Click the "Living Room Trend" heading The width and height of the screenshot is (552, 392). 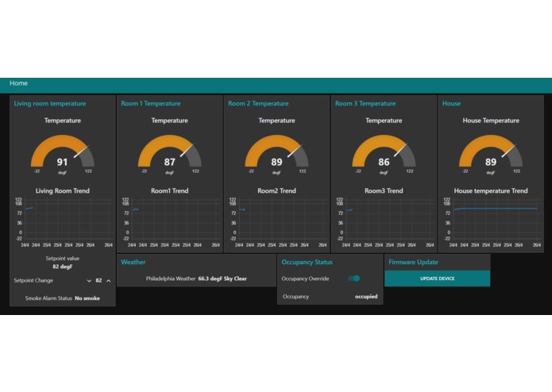(63, 190)
